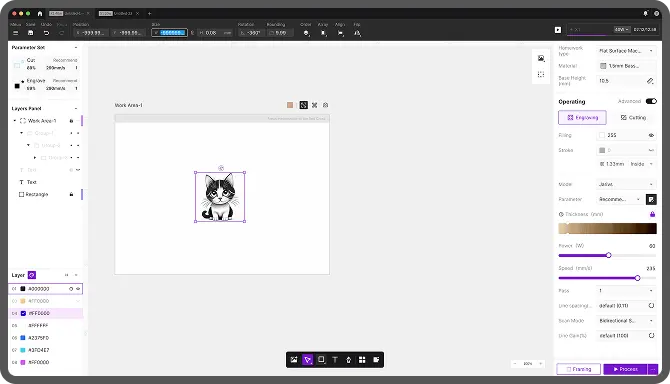The image size is (670, 384).
Task: Open the insert image tool in bottom toolbar
Action: [x=294, y=360]
